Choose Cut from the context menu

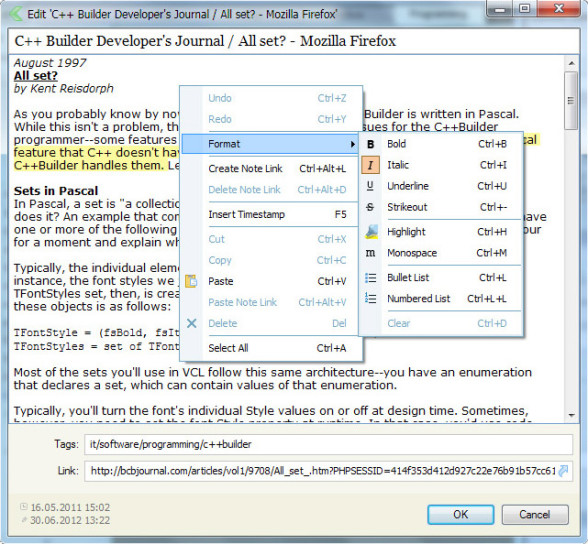[x=271, y=239]
